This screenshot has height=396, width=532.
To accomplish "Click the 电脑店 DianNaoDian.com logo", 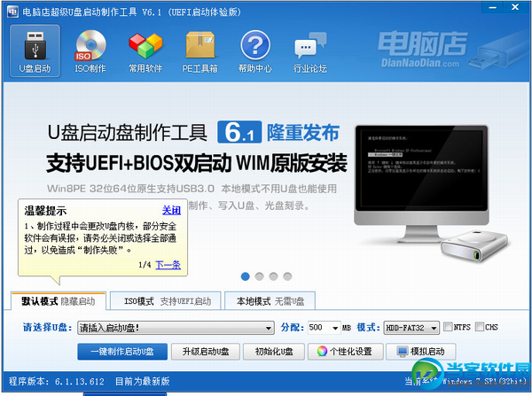I will coord(422,49).
